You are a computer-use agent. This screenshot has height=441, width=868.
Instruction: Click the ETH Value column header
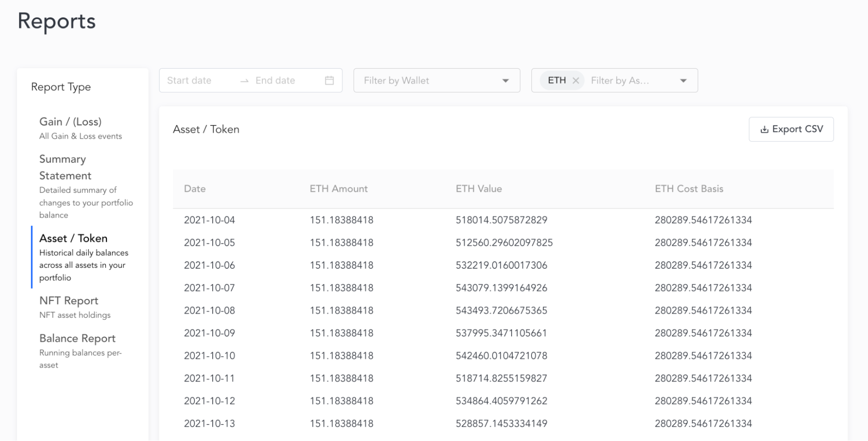click(479, 189)
